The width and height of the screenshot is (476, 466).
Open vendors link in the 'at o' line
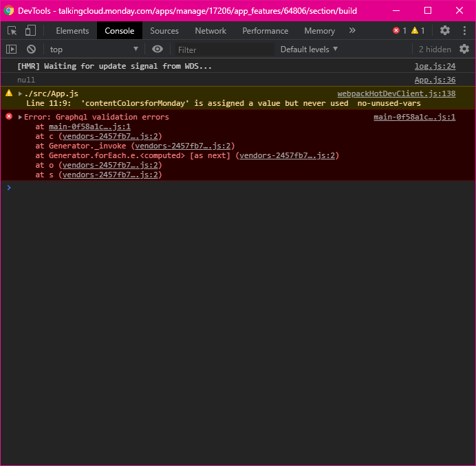110,165
